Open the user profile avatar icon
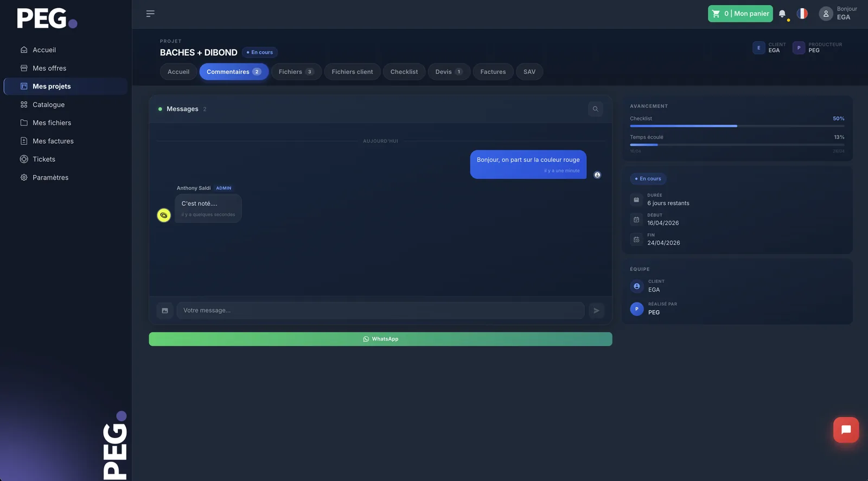This screenshot has width=868, height=481. 826,14
